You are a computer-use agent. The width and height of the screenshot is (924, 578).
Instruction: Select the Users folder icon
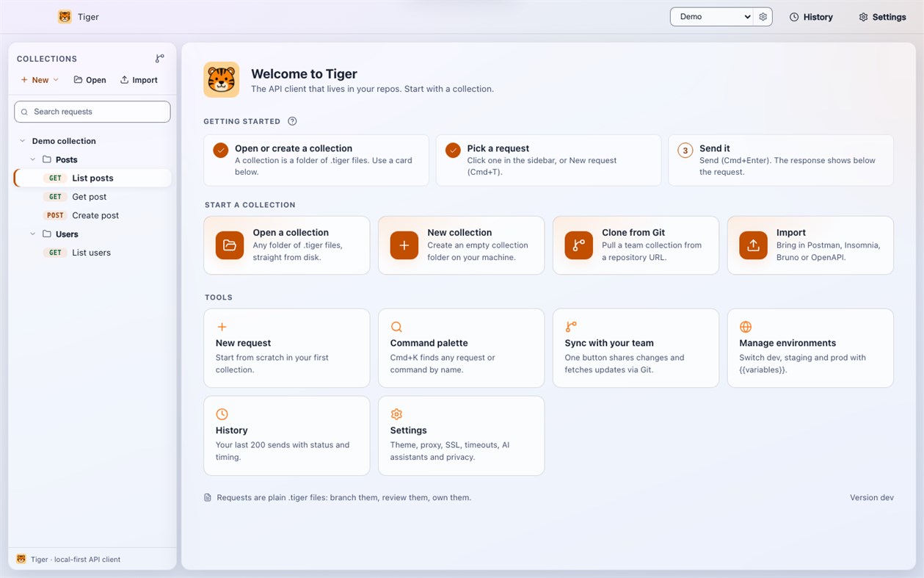(47, 234)
